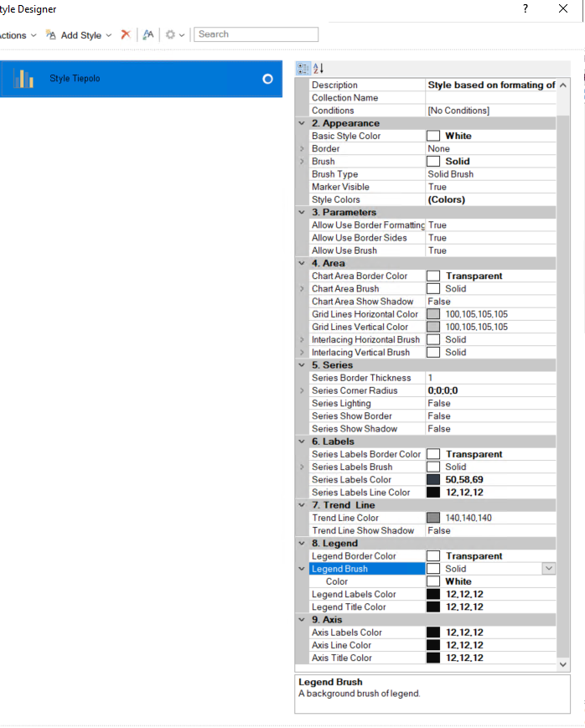Collapse the 2. Appearance section
The image size is (585, 728).
302,123
